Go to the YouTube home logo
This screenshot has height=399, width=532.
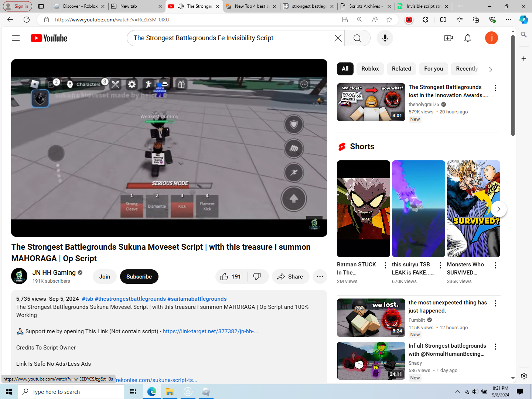[x=49, y=38]
